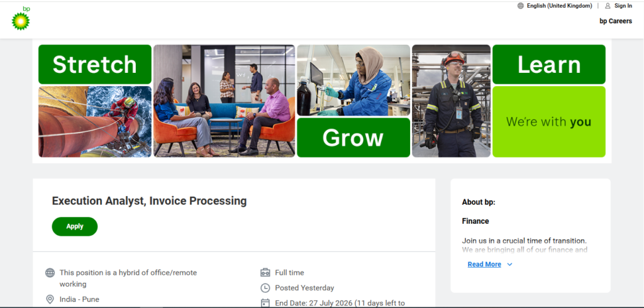644x308 pixels.
Task: Click the clock icon beside Posted Yesterday
Action: (265, 288)
